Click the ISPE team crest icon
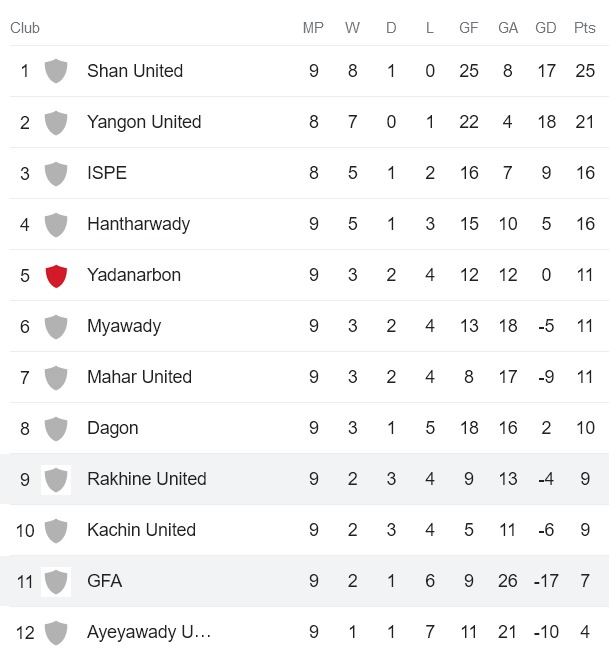The width and height of the screenshot is (609, 659). [x=56, y=173]
